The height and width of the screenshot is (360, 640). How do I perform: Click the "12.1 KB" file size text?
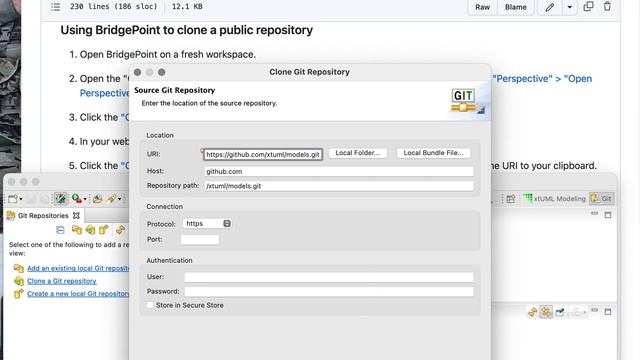187,7
